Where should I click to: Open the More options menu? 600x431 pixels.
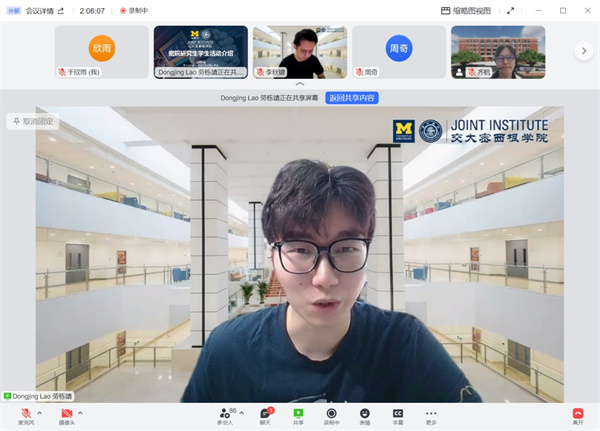(x=431, y=414)
